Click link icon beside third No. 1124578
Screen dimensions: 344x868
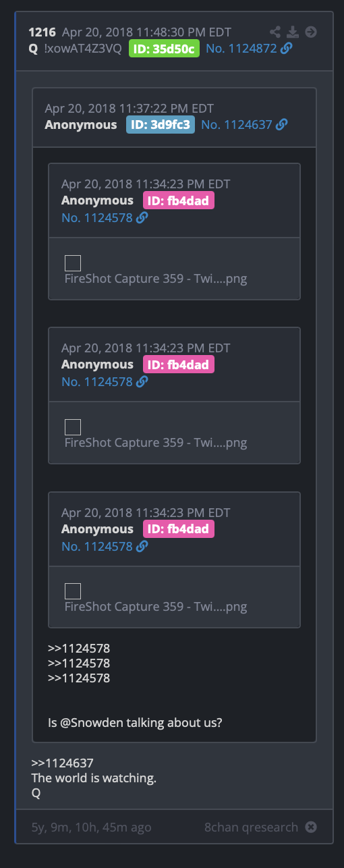coord(142,546)
